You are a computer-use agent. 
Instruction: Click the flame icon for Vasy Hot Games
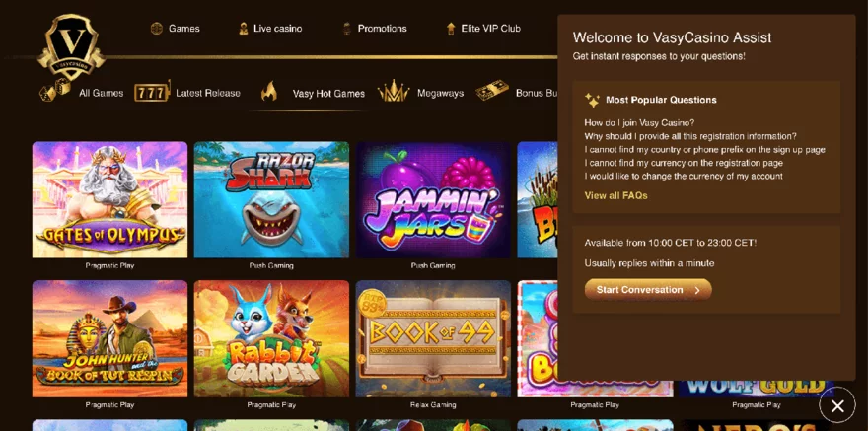[x=269, y=92]
